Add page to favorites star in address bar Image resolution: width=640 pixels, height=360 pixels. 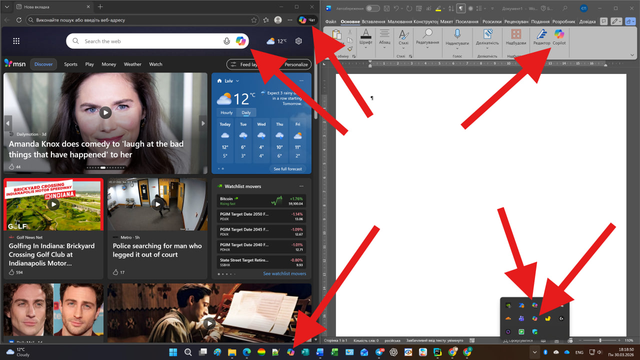(254, 20)
